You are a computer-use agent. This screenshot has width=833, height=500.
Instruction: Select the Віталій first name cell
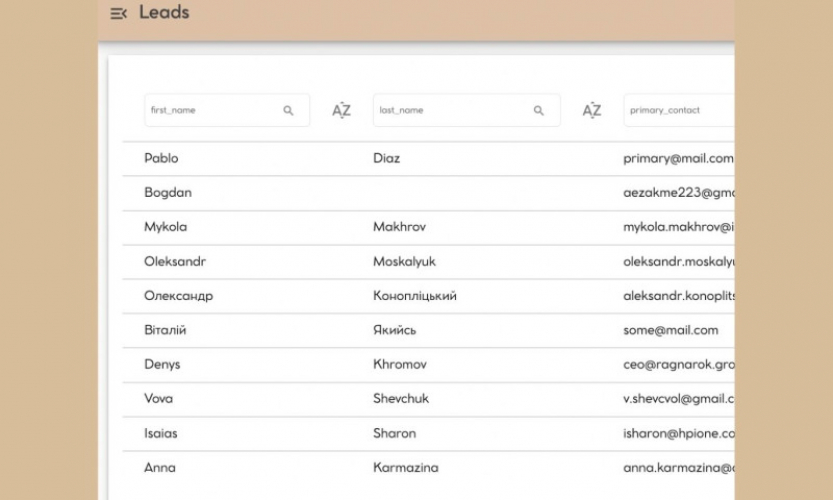pyautogui.click(x=165, y=330)
